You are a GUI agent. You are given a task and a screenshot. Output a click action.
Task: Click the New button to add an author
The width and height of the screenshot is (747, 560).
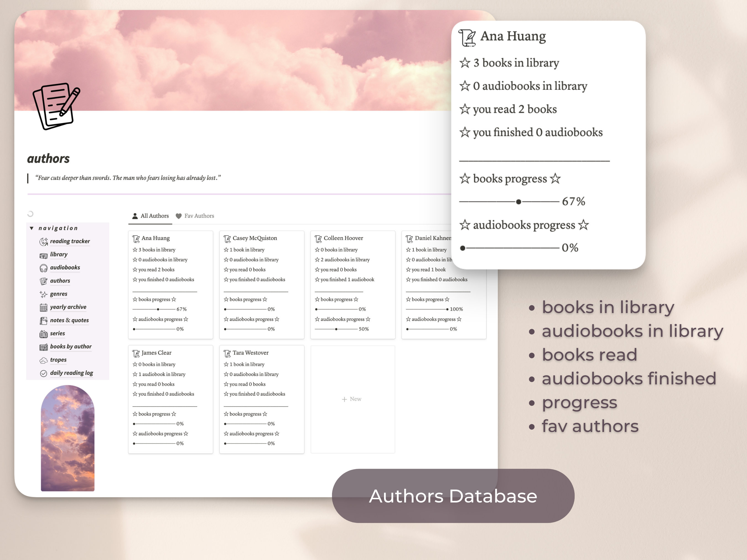(352, 399)
